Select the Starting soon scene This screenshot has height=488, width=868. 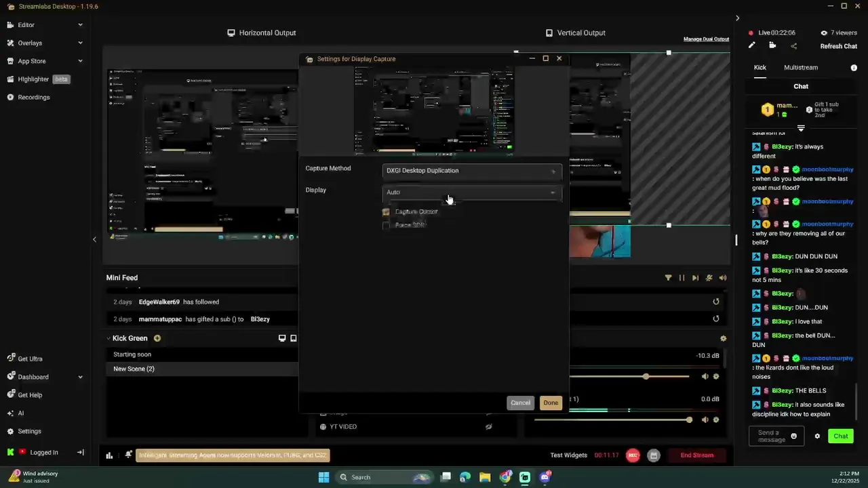[x=201, y=354]
